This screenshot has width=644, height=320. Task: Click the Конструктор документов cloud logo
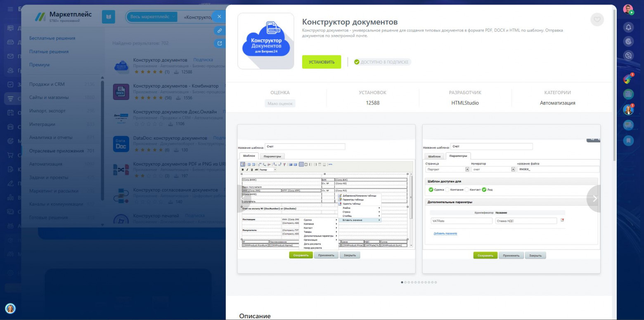tap(265, 41)
